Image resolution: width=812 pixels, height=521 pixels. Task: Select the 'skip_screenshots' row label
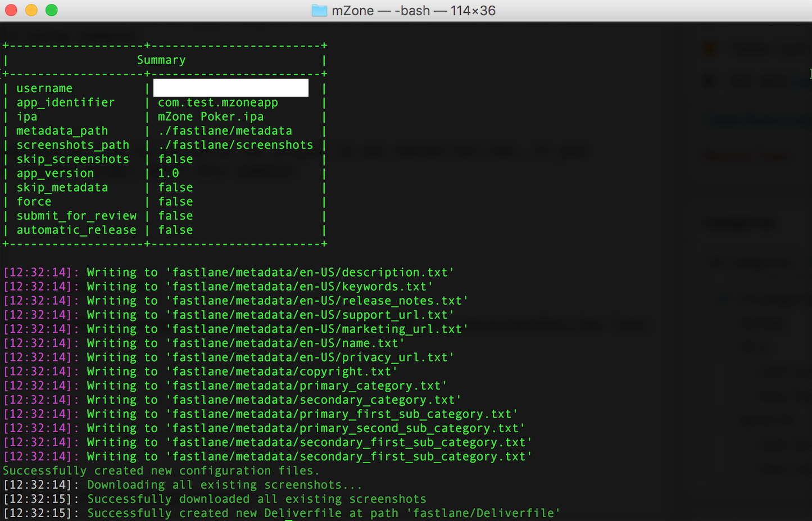pyautogui.click(x=73, y=159)
